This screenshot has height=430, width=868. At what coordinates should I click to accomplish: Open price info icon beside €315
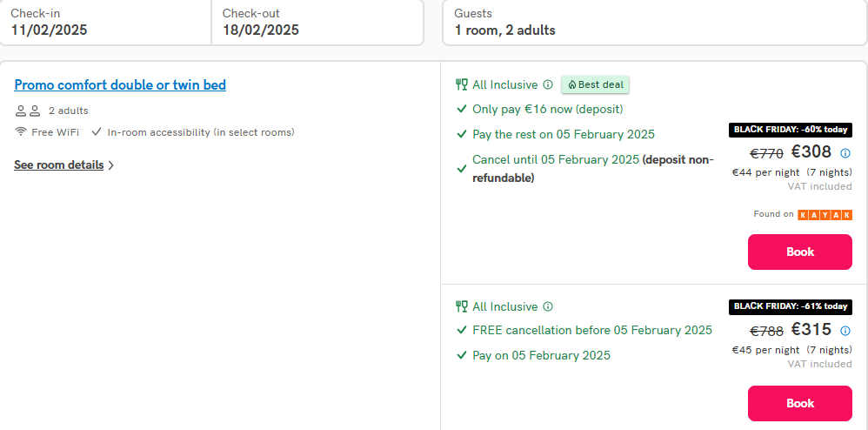tap(845, 331)
